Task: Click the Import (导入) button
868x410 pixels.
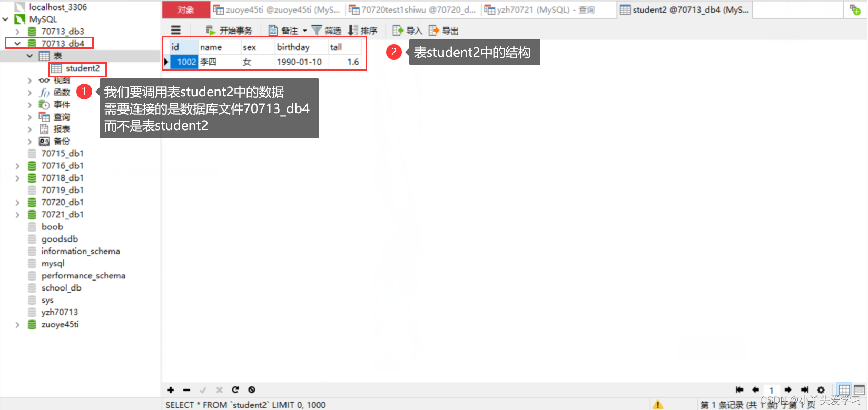Action: 408,31
